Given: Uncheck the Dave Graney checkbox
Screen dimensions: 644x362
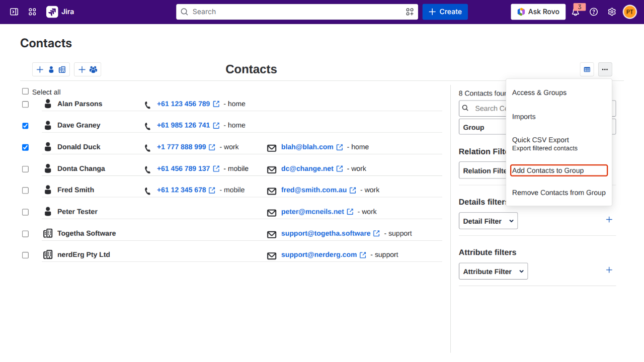Looking at the screenshot, I should tap(25, 126).
